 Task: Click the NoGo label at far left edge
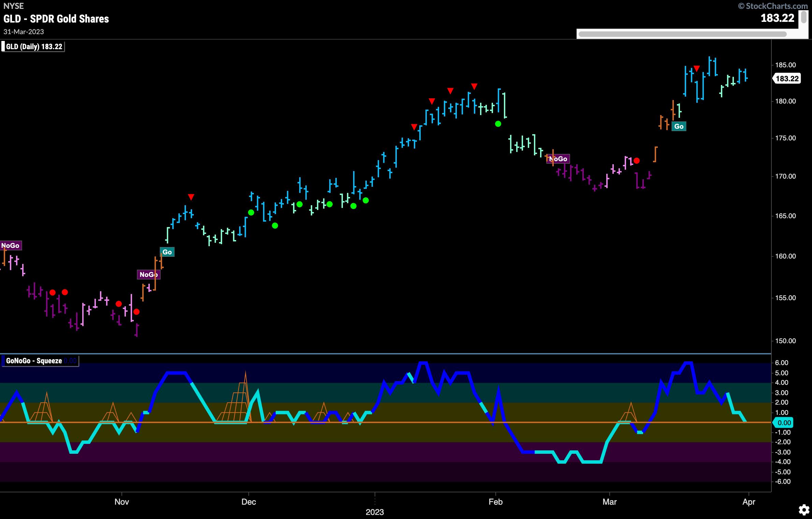click(x=11, y=246)
